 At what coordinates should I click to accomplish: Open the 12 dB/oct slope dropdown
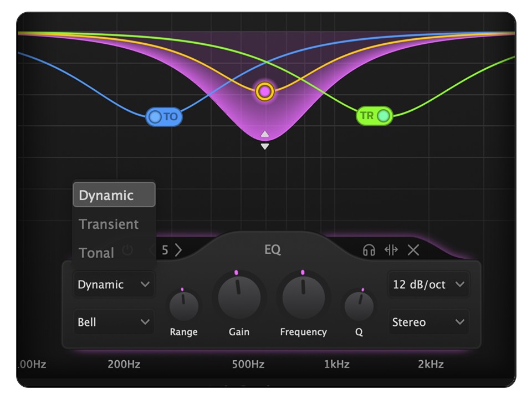click(428, 284)
